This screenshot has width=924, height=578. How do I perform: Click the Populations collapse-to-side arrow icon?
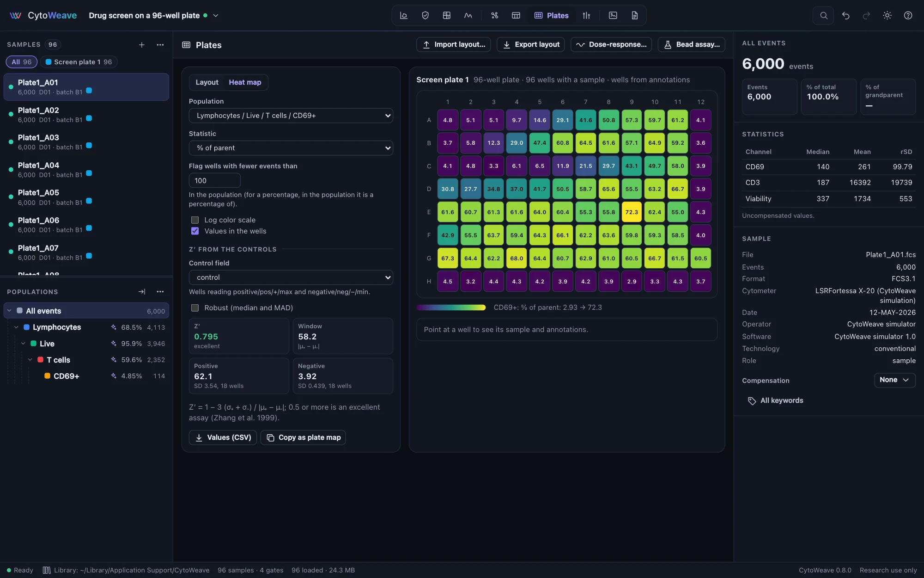pyautogui.click(x=142, y=291)
